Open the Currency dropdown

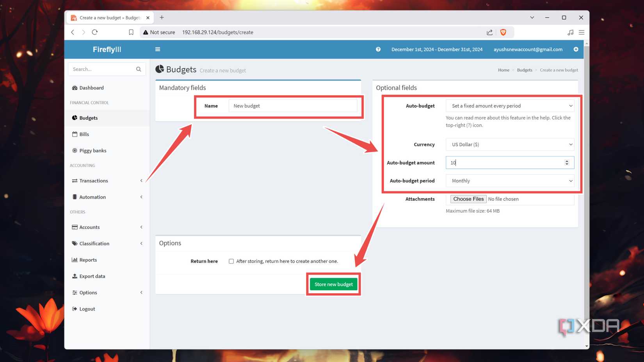pyautogui.click(x=509, y=144)
